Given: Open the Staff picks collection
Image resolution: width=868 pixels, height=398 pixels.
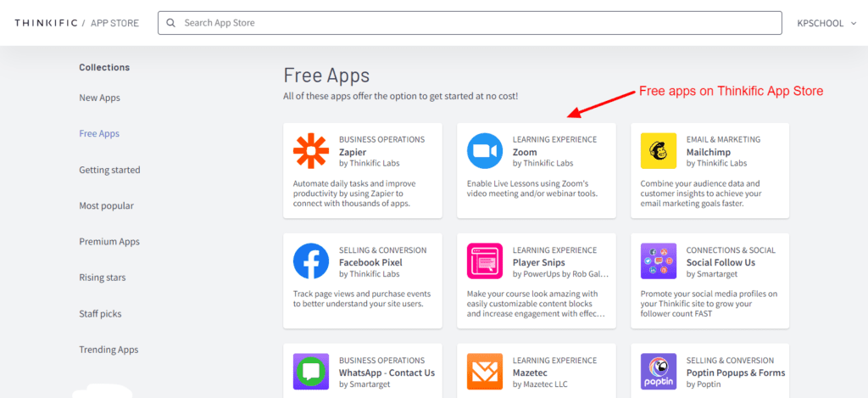Looking at the screenshot, I should 100,314.
